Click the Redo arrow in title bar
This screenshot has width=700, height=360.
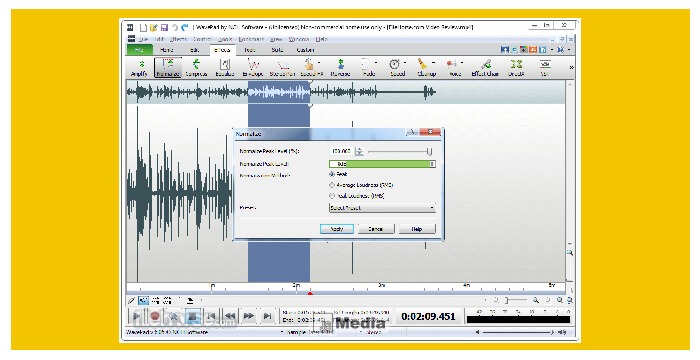185,28
